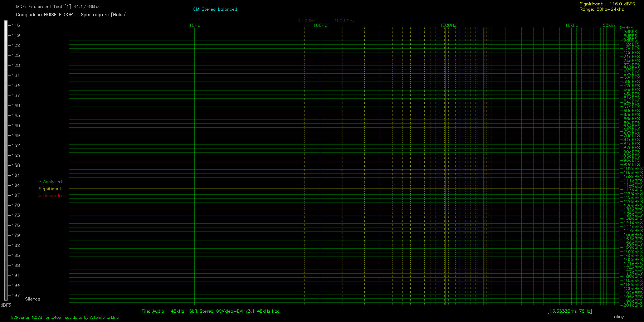Select the 'dBFS' unit label under the gradient bar
The image size is (644, 322).
[x=6, y=305]
